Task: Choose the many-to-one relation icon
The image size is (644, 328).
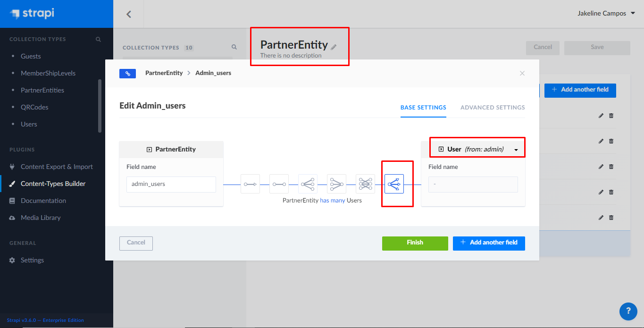Action: pos(336,184)
